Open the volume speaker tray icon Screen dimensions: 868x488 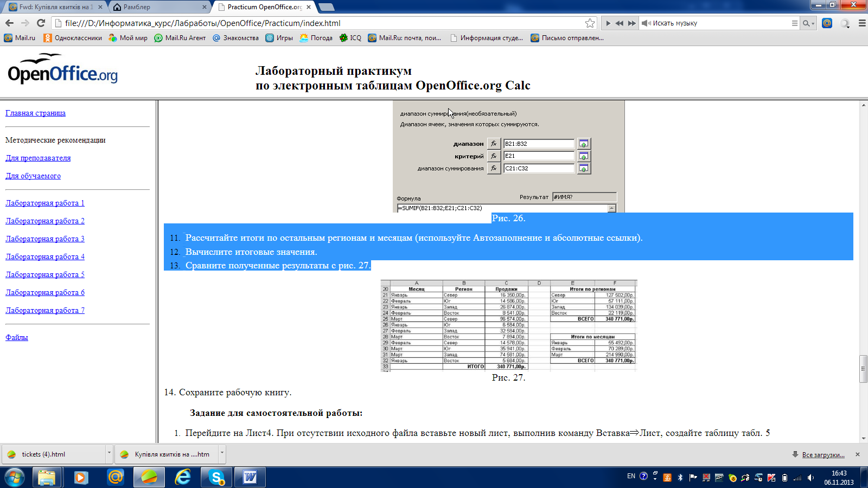click(810, 478)
